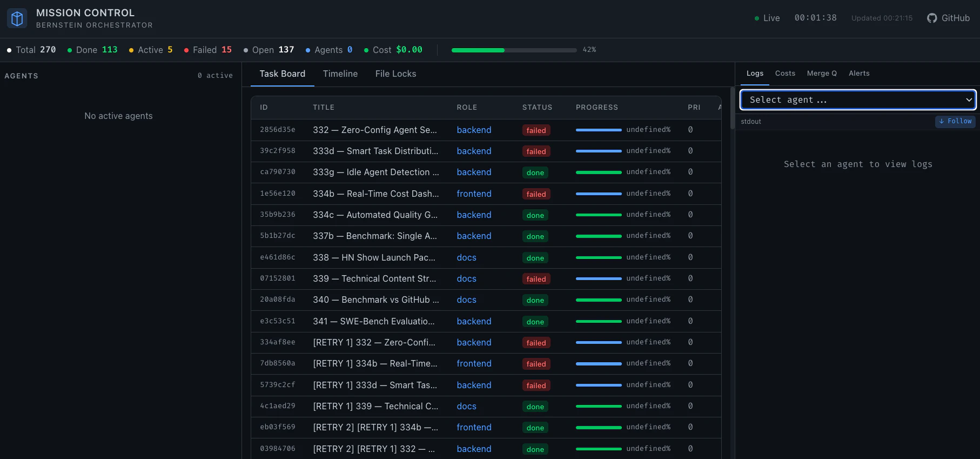Sort by the STATUS column header

coord(536,107)
